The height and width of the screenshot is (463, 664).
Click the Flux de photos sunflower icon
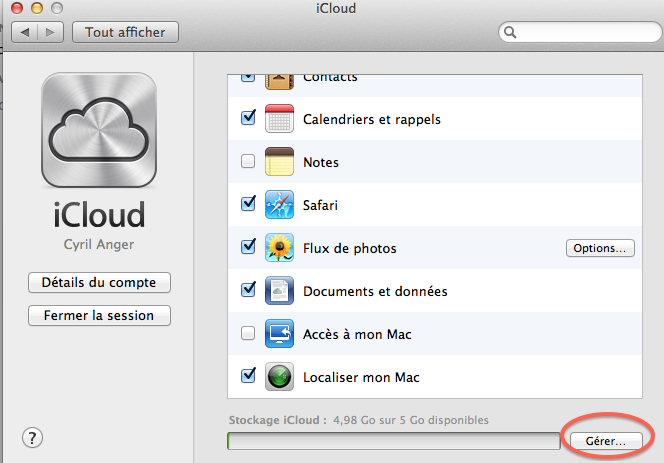coord(279,248)
